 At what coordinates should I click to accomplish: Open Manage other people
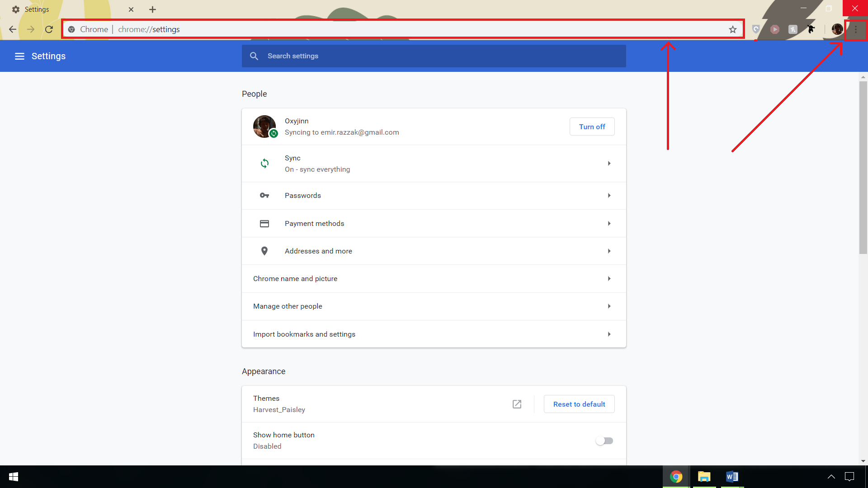pos(434,306)
